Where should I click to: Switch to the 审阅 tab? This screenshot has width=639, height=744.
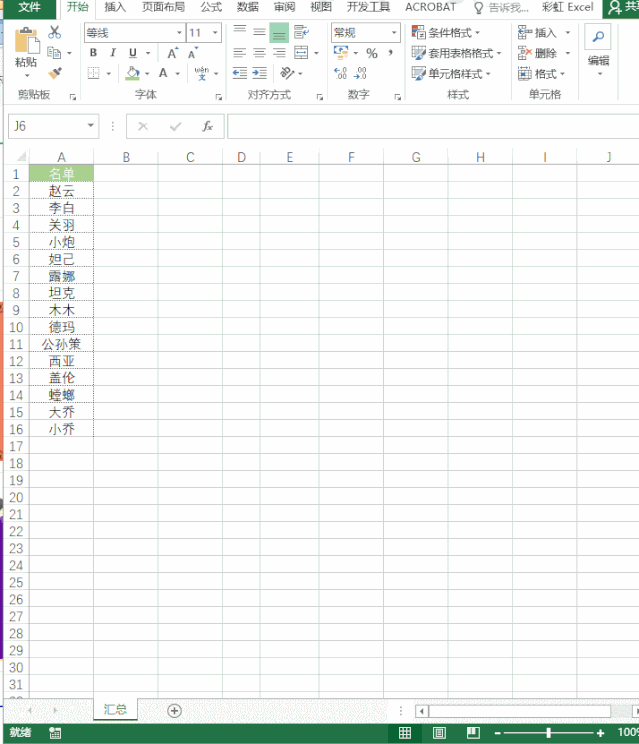pos(284,7)
